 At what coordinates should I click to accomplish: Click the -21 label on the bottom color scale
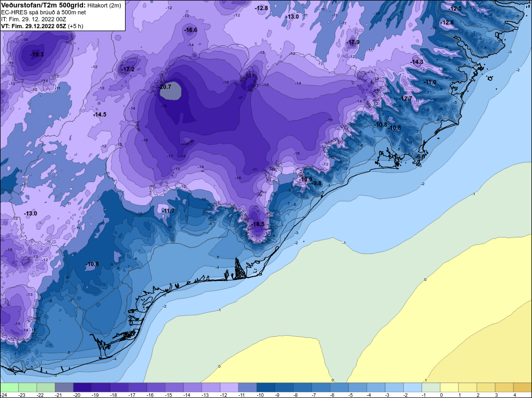59,395
